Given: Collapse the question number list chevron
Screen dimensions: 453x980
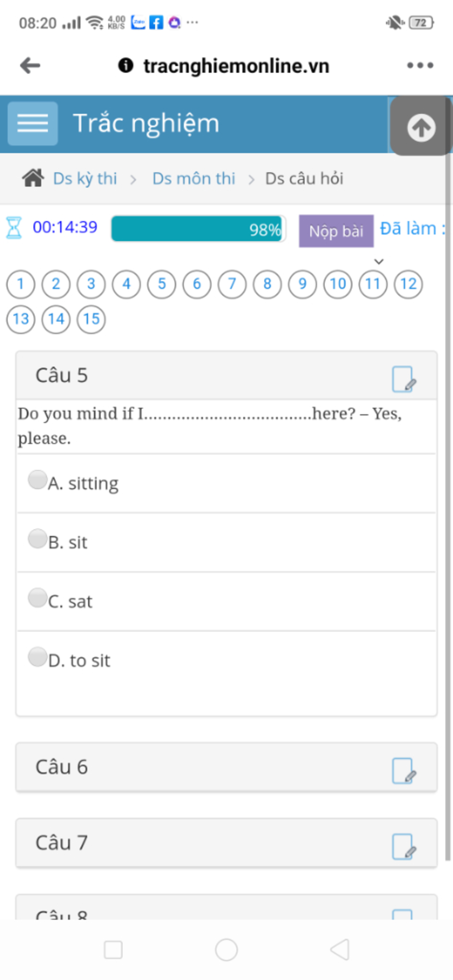Looking at the screenshot, I should tap(379, 262).
